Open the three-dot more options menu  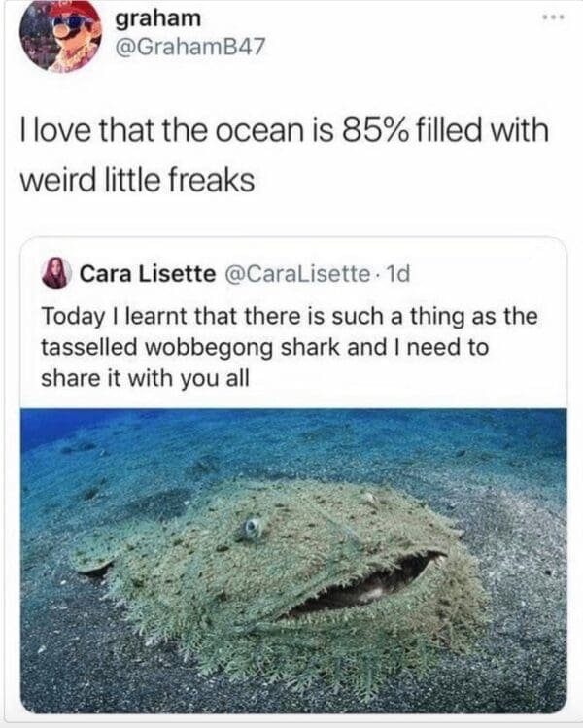click(x=554, y=18)
